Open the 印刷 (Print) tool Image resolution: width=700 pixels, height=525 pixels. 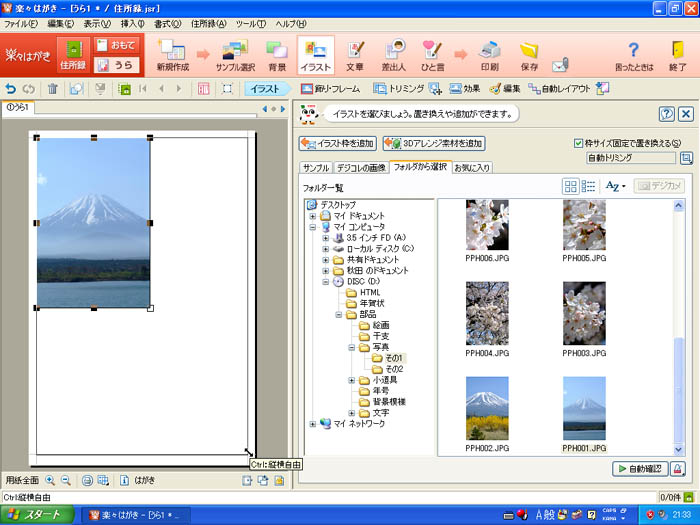click(489, 54)
